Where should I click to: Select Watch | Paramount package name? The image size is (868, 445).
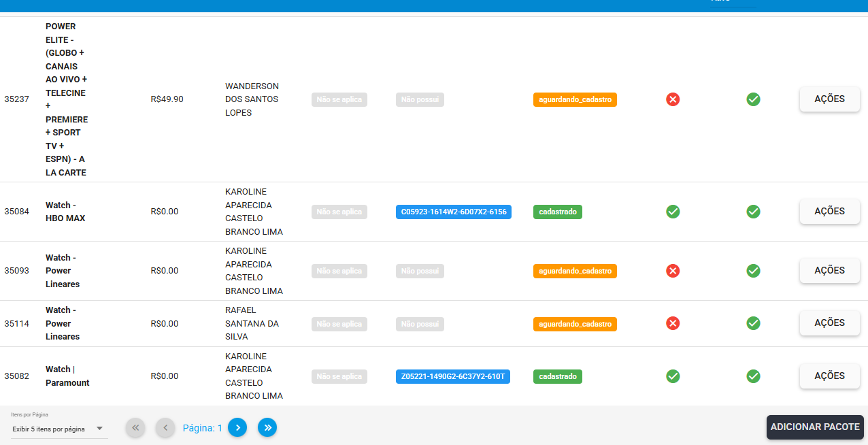pos(67,376)
